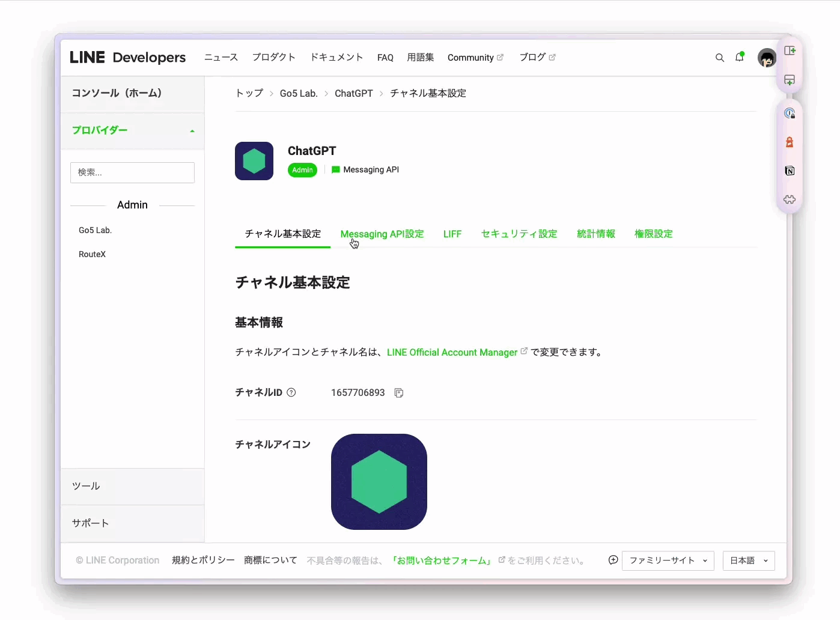
Task: Open ドキュメント in the top navigation
Action: point(336,57)
